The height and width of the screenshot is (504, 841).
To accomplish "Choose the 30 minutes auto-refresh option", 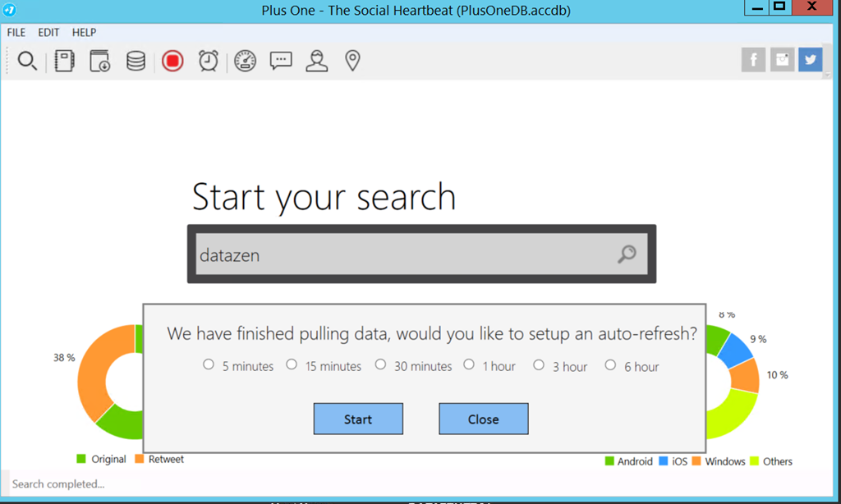I will (x=380, y=365).
